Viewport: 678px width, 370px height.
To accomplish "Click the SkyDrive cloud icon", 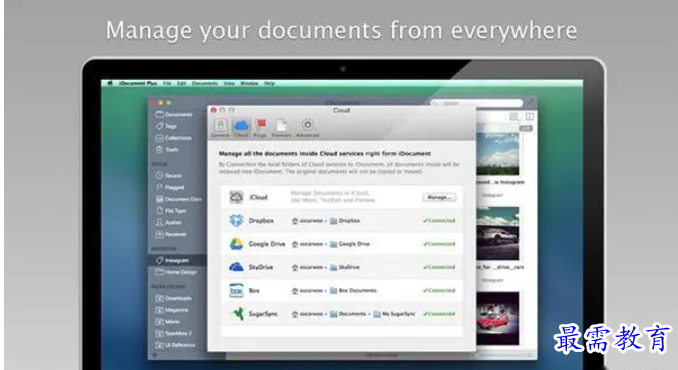I will click(236, 267).
